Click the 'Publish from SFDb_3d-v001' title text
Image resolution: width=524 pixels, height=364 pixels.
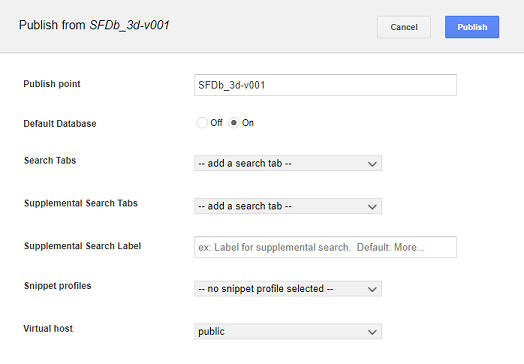pyautogui.click(x=94, y=25)
